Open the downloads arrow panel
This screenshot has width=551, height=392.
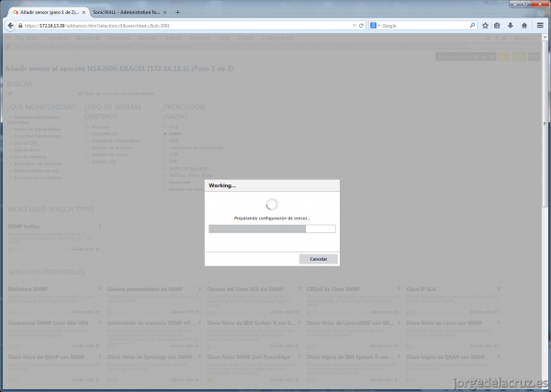[x=511, y=26]
